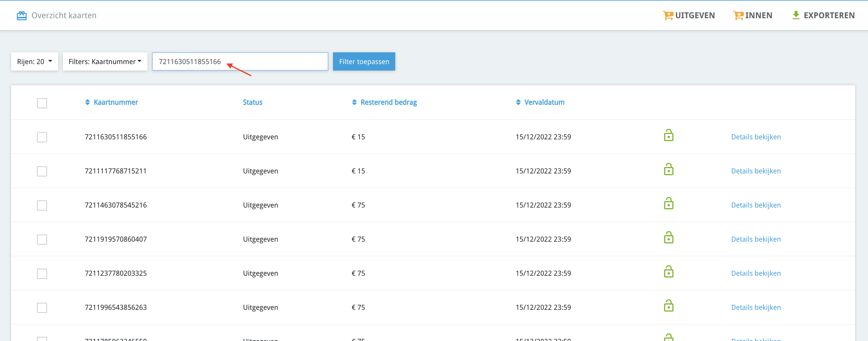Expand the Filters: Kaartnummer dropdown
Screen dimensions: 868x341
[x=105, y=61]
